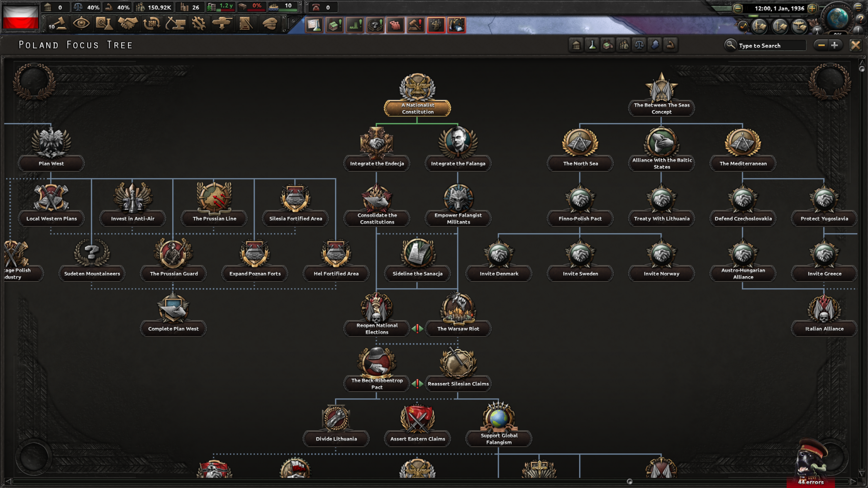Open the Research tab
The height and width of the screenshot is (488, 868).
pos(104,24)
